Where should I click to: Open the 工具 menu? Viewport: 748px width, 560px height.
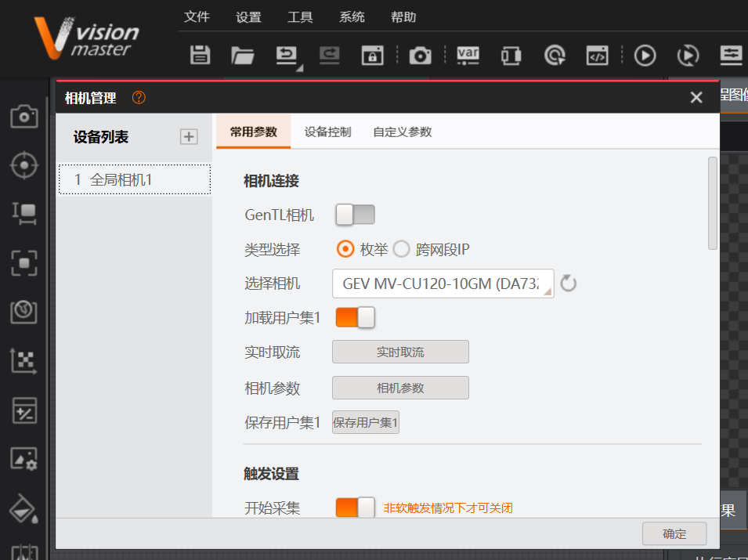pyautogui.click(x=300, y=17)
